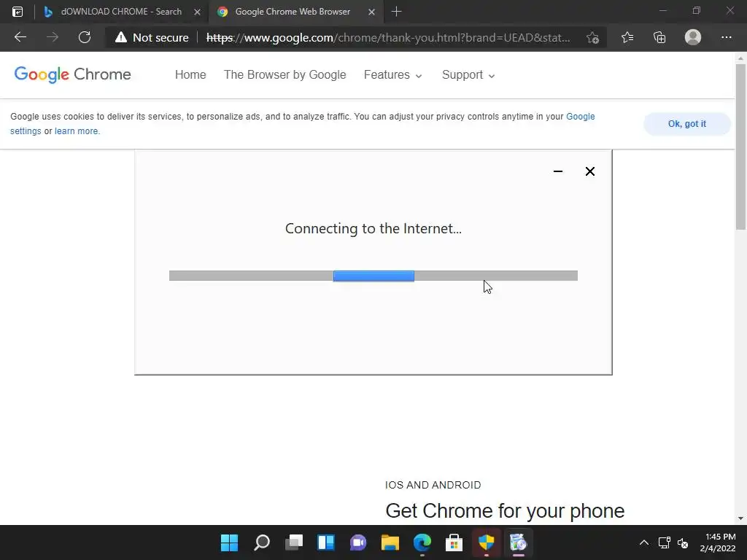
Task: Open Task View on the taskbar
Action: click(x=294, y=542)
